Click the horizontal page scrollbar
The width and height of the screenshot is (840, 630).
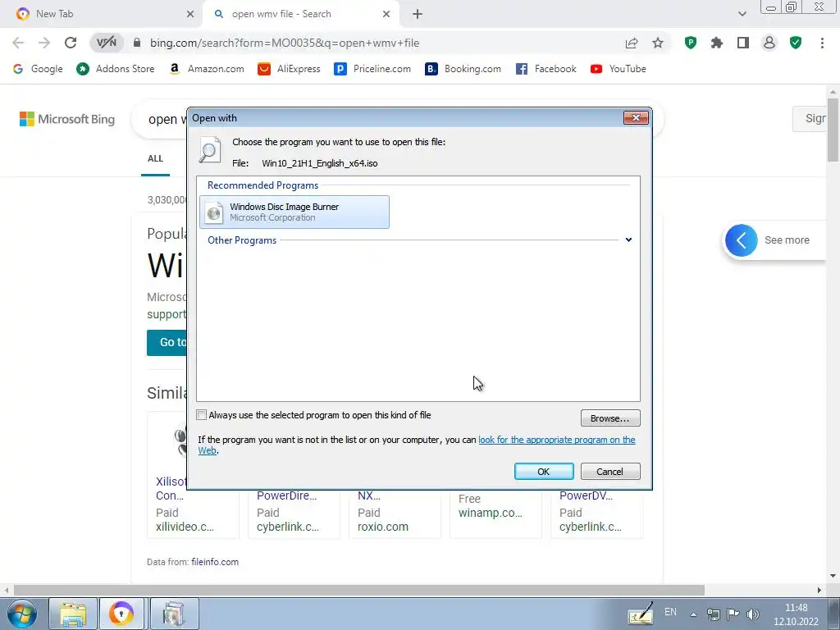tap(359, 590)
